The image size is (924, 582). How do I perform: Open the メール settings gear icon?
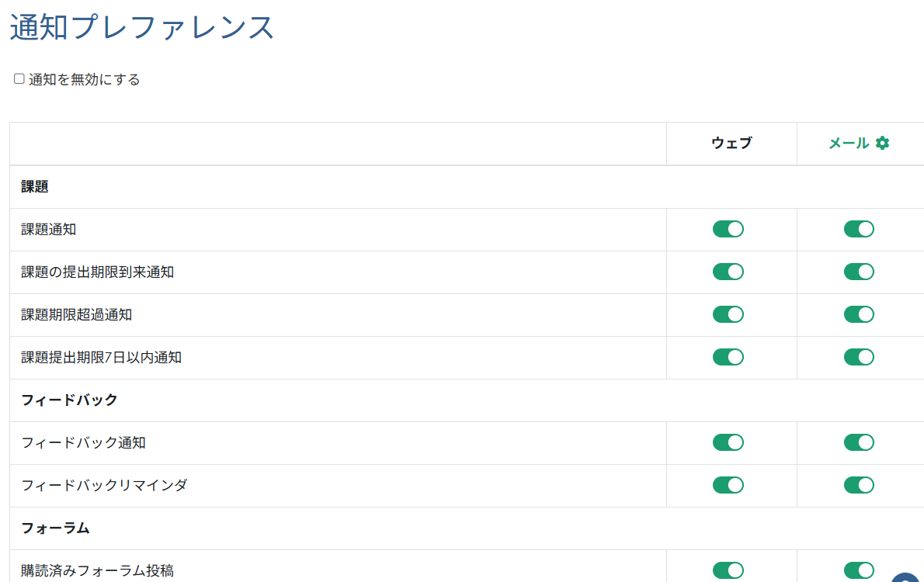(882, 143)
